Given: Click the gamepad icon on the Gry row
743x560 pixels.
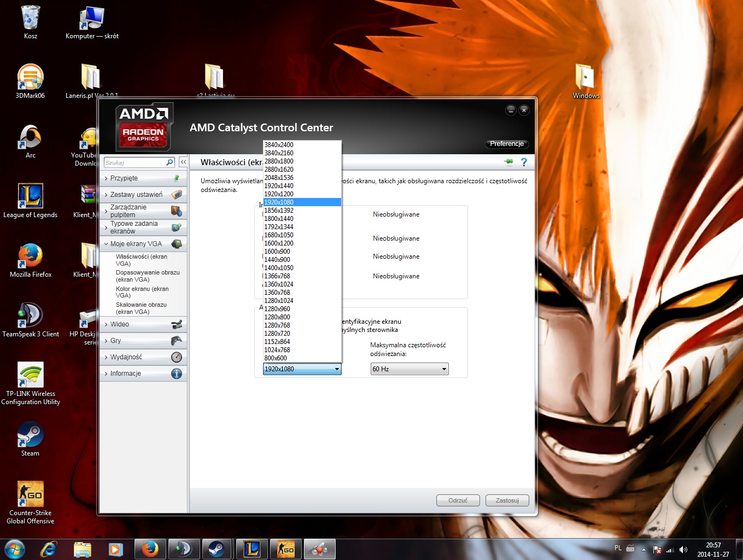Looking at the screenshot, I should click(x=177, y=341).
